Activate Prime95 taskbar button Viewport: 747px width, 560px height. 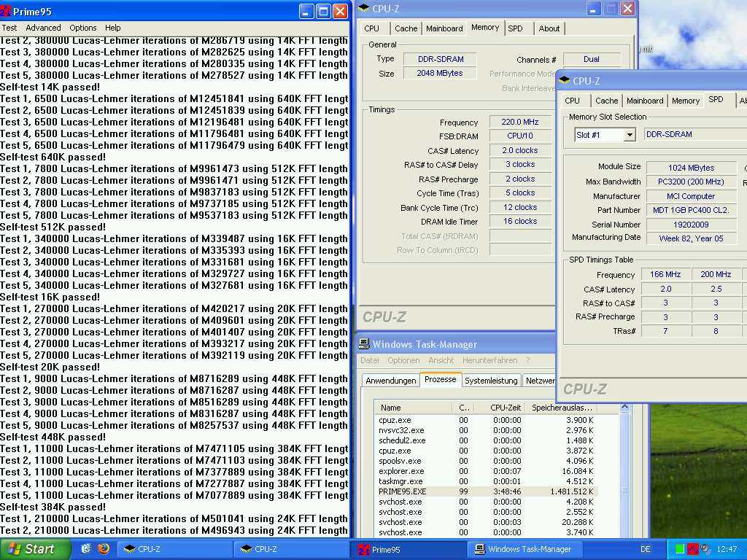tap(408, 550)
